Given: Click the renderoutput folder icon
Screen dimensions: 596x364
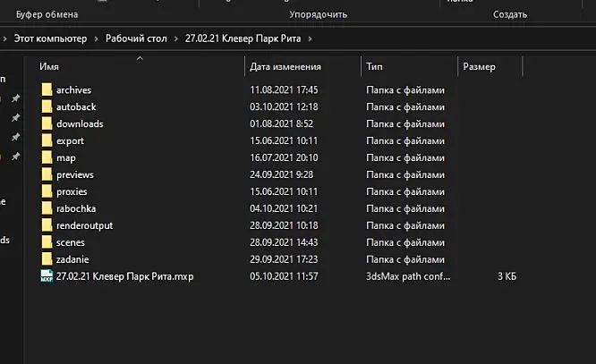Looking at the screenshot, I should coord(47,225).
